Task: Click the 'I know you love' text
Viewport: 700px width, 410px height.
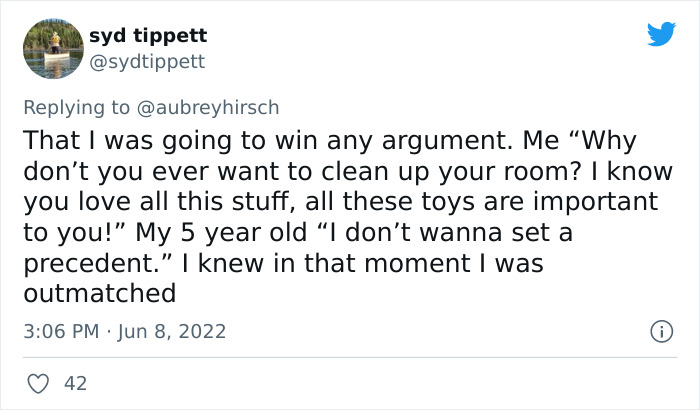Action: [634, 168]
